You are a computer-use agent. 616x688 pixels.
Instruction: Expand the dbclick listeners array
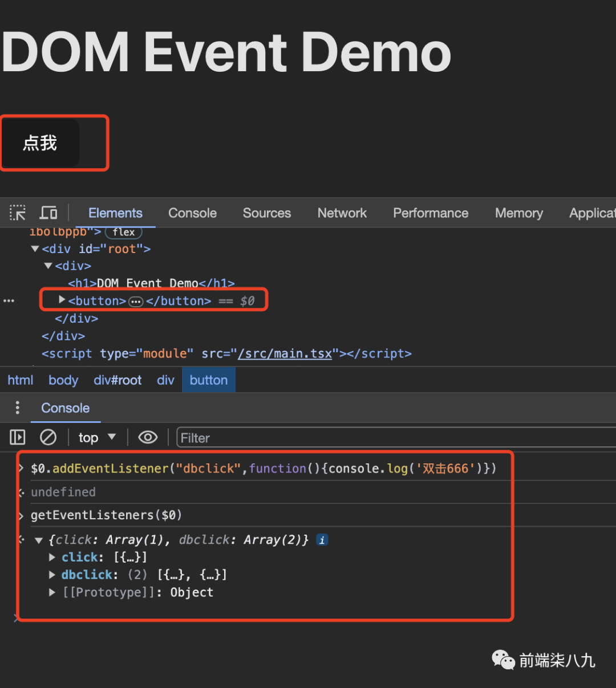pyautogui.click(x=52, y=575)
